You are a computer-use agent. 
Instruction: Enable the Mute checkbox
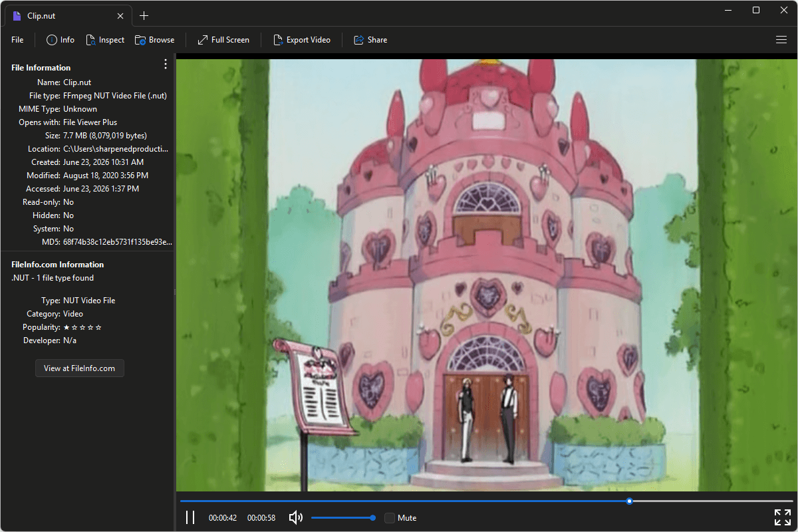(390, 517)
